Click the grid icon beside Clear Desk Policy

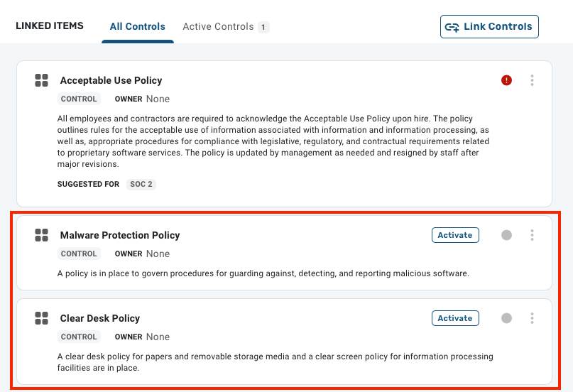(x=41, y=318)
